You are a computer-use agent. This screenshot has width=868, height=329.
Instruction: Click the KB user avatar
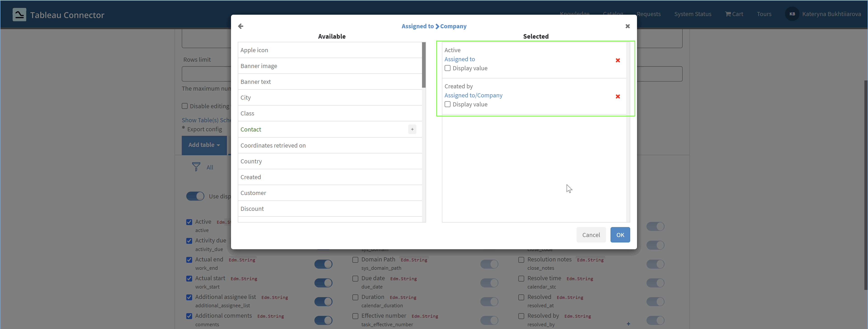[792, 14]
